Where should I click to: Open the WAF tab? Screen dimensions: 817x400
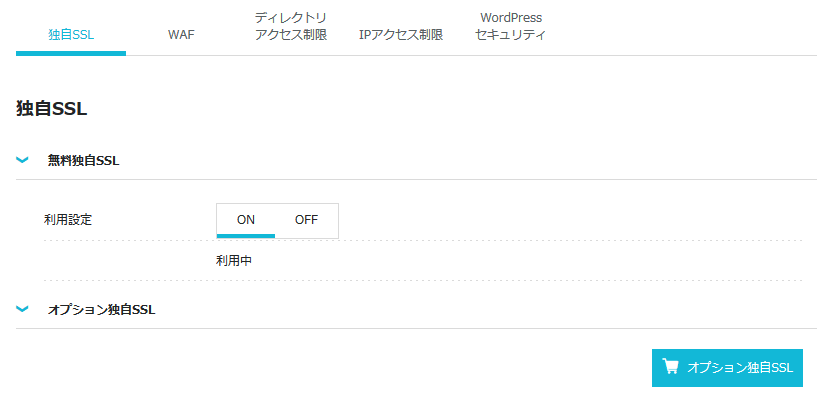click(x=181, y=35)
